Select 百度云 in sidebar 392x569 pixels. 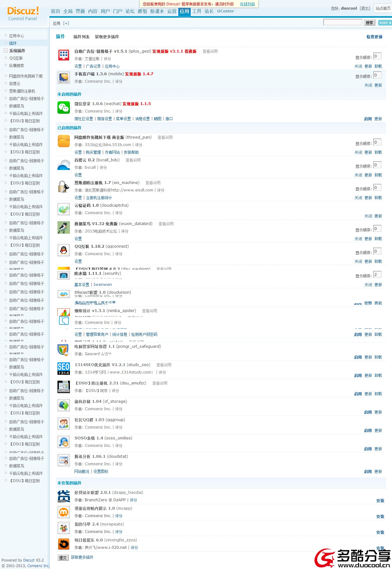tap(15, 84)
